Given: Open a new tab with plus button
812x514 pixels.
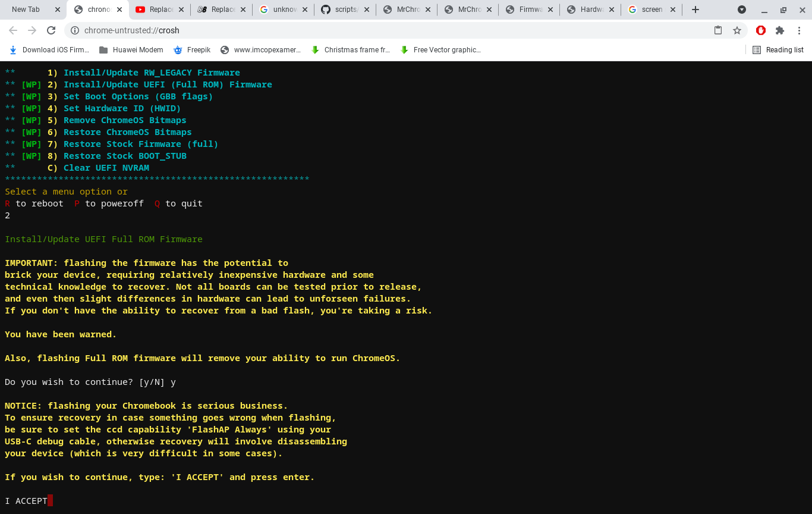Looking at the screenshot, I should coord(695,10).
